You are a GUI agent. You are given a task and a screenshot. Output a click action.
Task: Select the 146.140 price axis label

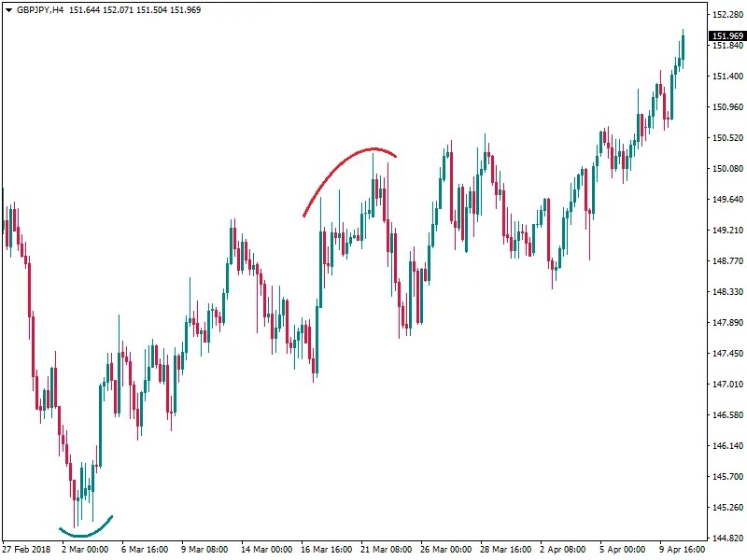727,446
